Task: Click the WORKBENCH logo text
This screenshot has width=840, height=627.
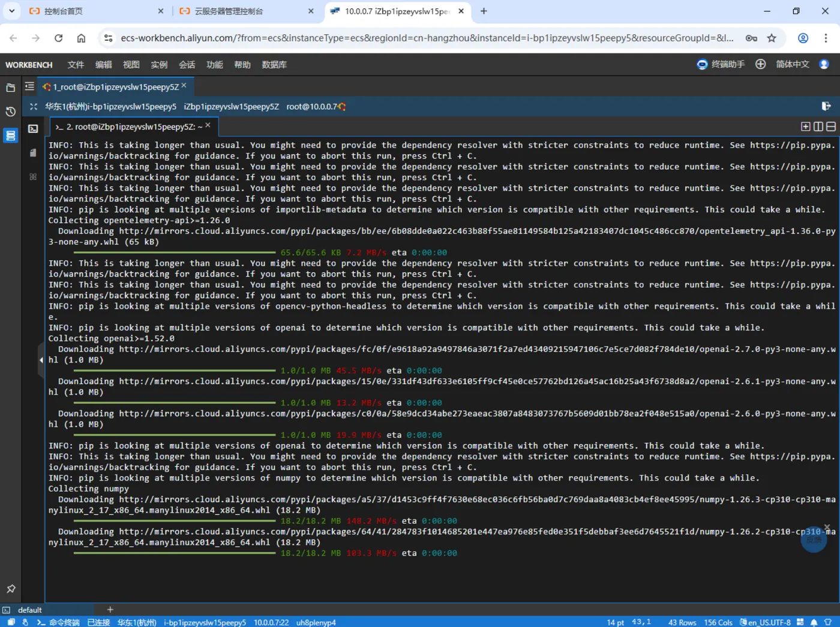Action: click(29, 65)
